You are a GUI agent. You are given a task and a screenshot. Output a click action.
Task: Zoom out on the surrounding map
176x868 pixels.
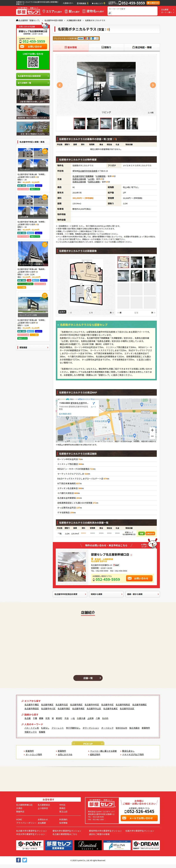click(152, 436)
